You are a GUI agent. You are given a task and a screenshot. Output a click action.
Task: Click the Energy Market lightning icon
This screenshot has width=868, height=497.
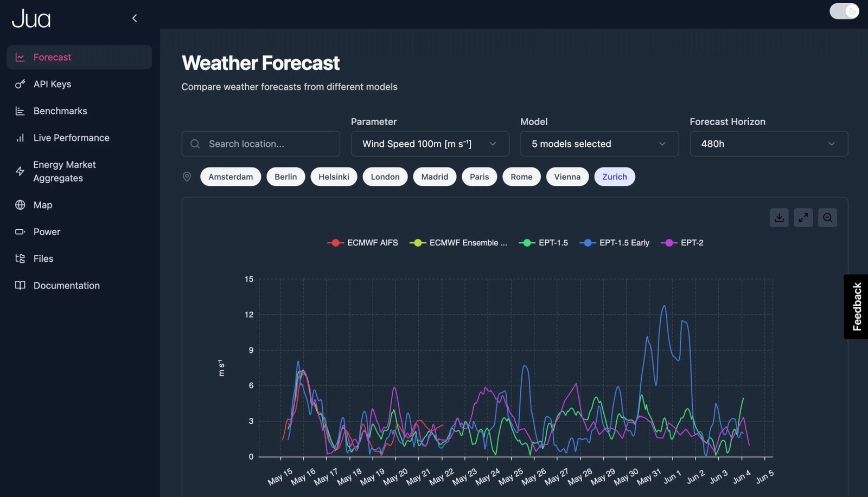(x=20, y=171)
